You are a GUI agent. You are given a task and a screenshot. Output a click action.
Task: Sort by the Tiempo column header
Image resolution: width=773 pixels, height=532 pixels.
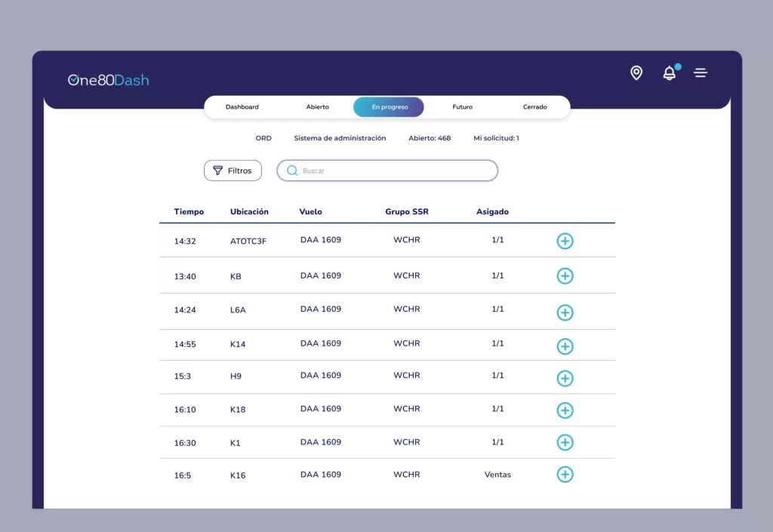point(189,212)
